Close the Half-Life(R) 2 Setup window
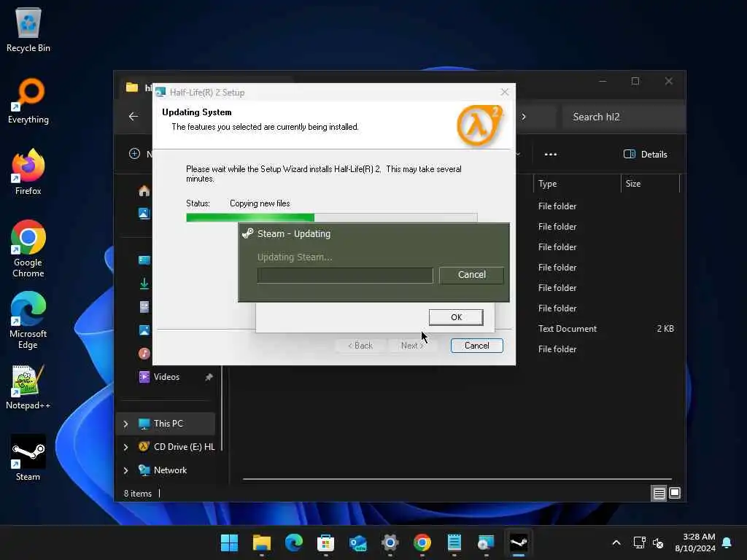This screenshot has height=560, width=747. pyautogui.click(x=505, y=92)
